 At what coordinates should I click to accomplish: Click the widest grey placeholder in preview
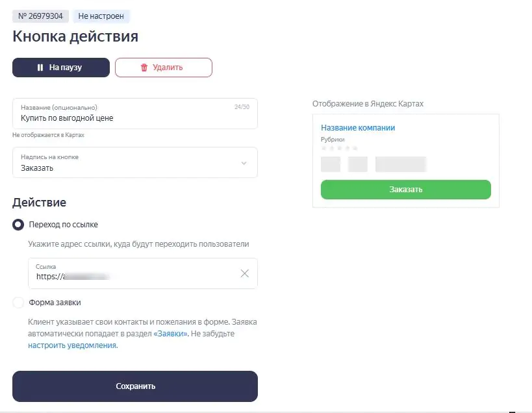tap(400, 164)
